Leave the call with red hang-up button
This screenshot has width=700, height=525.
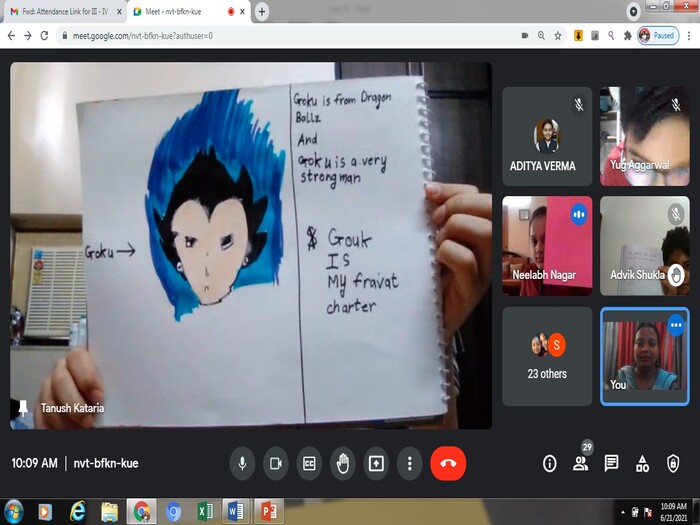point(448,463)
